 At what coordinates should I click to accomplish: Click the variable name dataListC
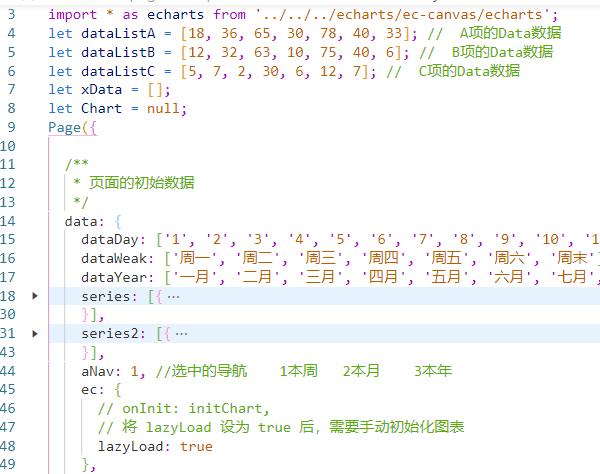(118, 71)
